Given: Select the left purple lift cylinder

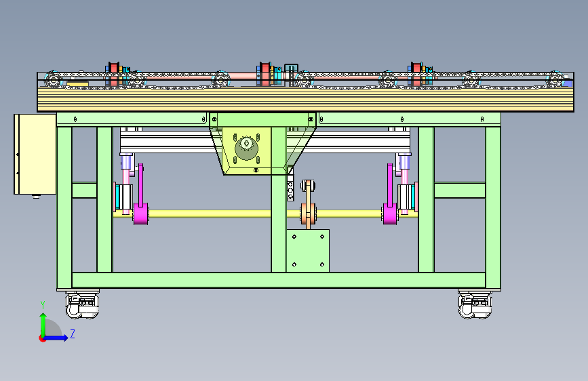Looking at the screenshot, I should (126, 163).
